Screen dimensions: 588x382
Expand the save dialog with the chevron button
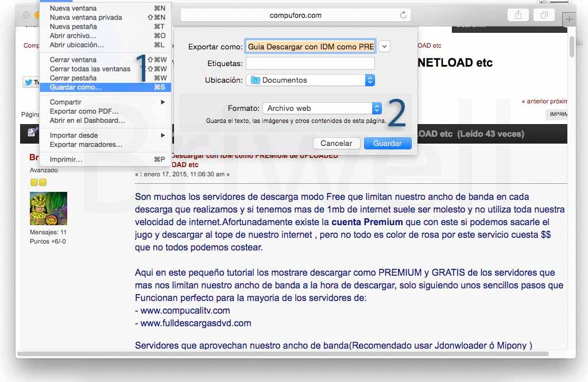tap(384, 47)
